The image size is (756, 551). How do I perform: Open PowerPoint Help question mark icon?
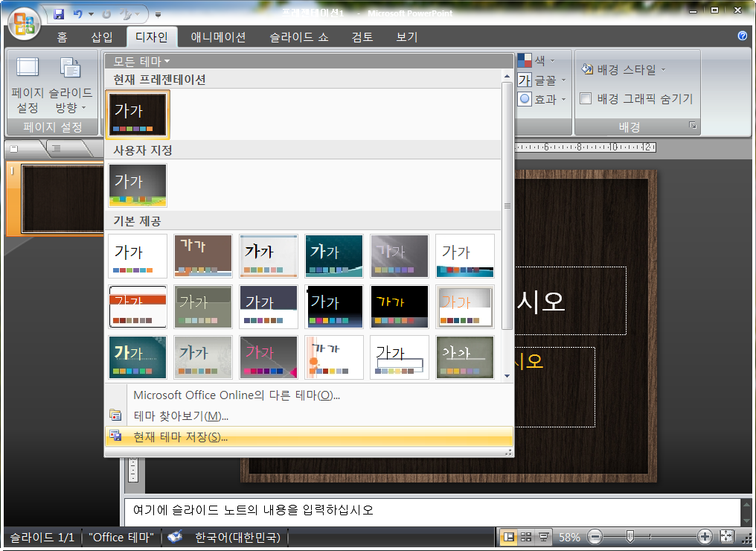point(743,36)
